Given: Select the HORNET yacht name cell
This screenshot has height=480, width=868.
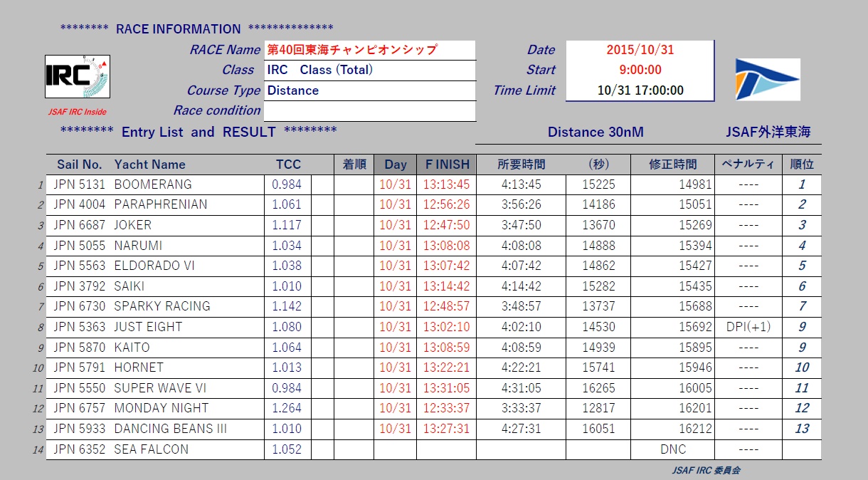Looking at the screenshot, I should tap(139, 367).
